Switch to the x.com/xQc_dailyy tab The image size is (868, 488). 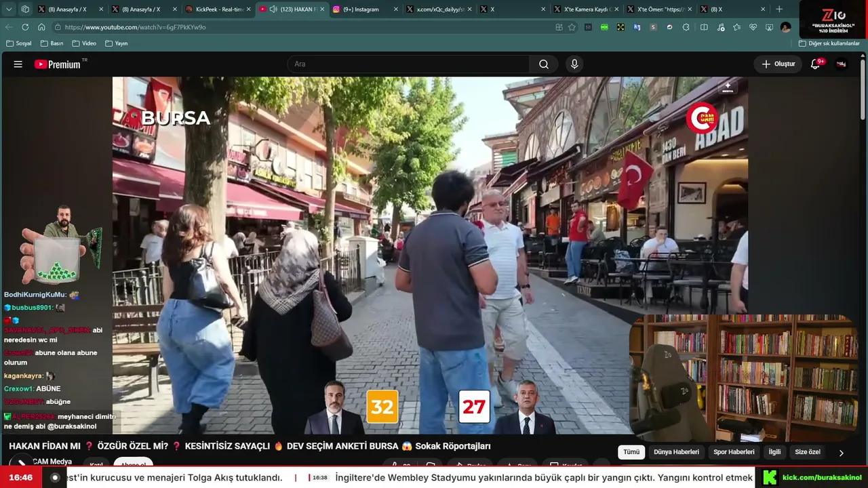tap(439, 9)
